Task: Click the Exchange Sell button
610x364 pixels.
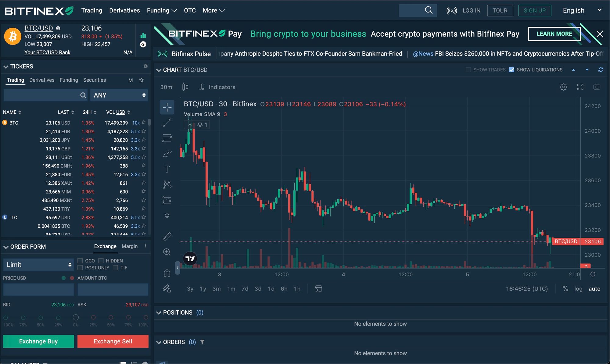Action: coord(113,341)
